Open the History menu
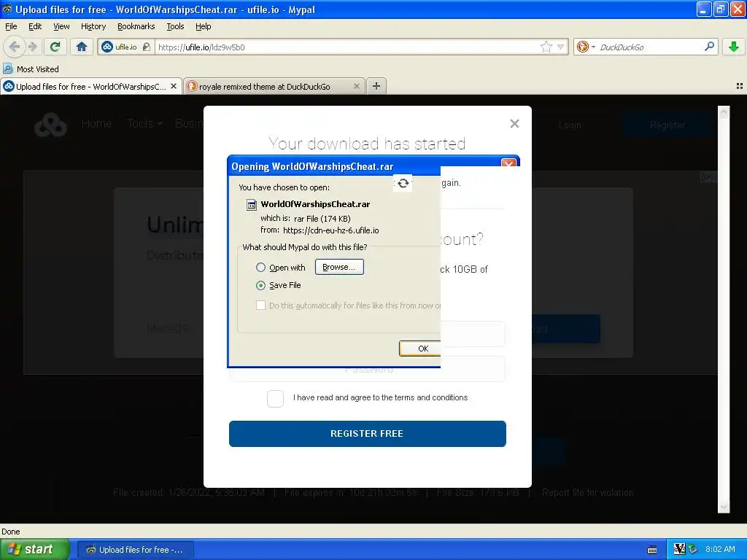Image resolution: width=747 pixels, height=560 pixels. (x=93, y=26)
